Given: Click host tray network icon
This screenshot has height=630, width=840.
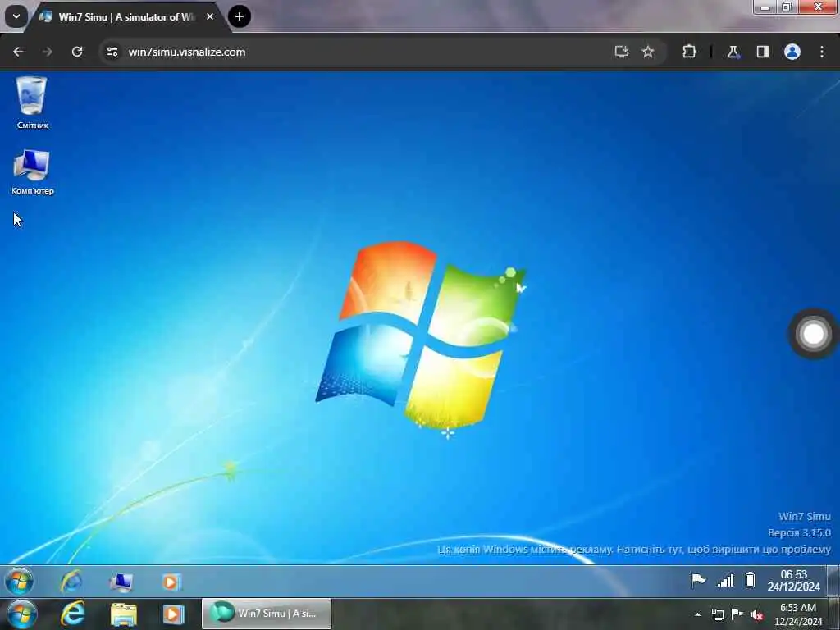Looking at the screenshot, I should 717,614.
